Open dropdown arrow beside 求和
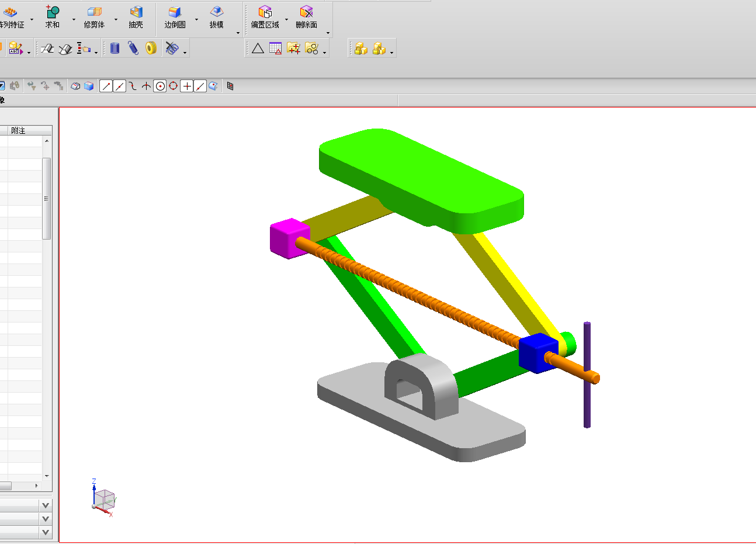The width and height of the screenshot is (756, 544). 74,19
